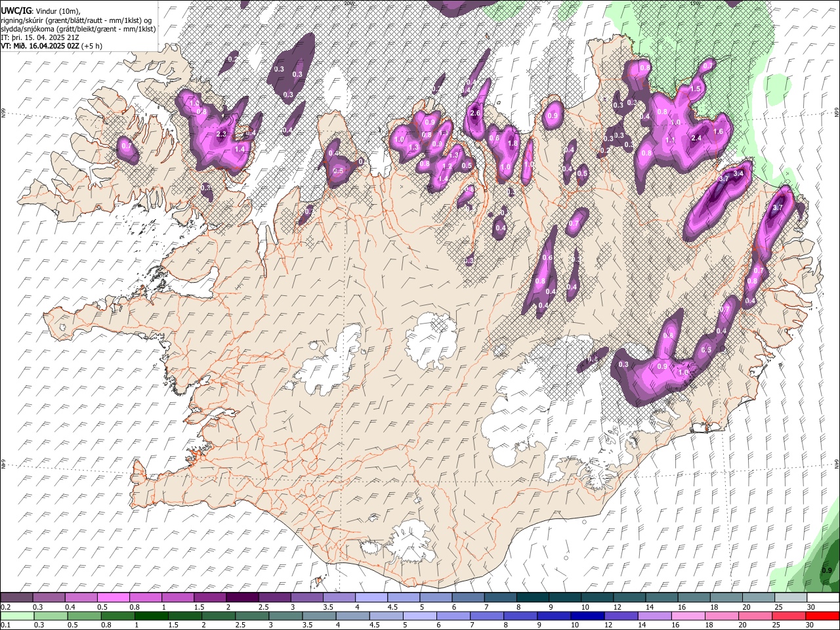
Task: Select the bright red swatch at 30 in bottom legend row
Action: 822,616
